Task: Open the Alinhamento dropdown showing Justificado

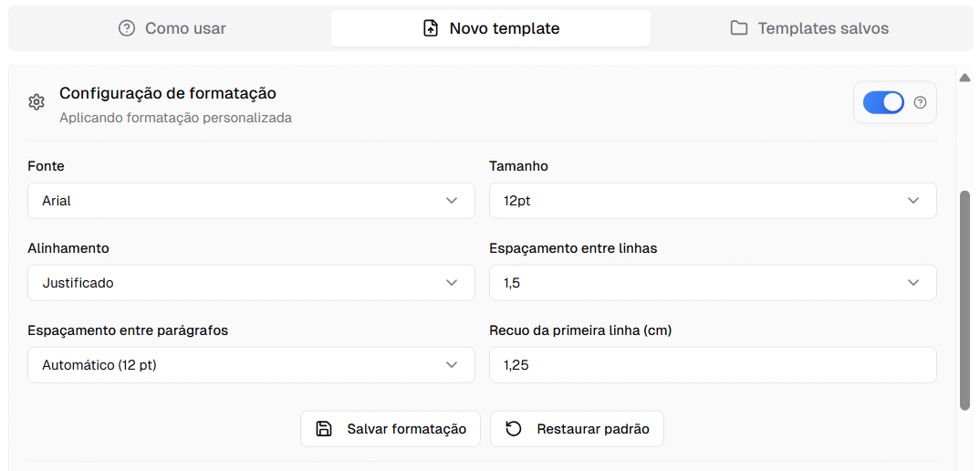Action: point(251,283)
